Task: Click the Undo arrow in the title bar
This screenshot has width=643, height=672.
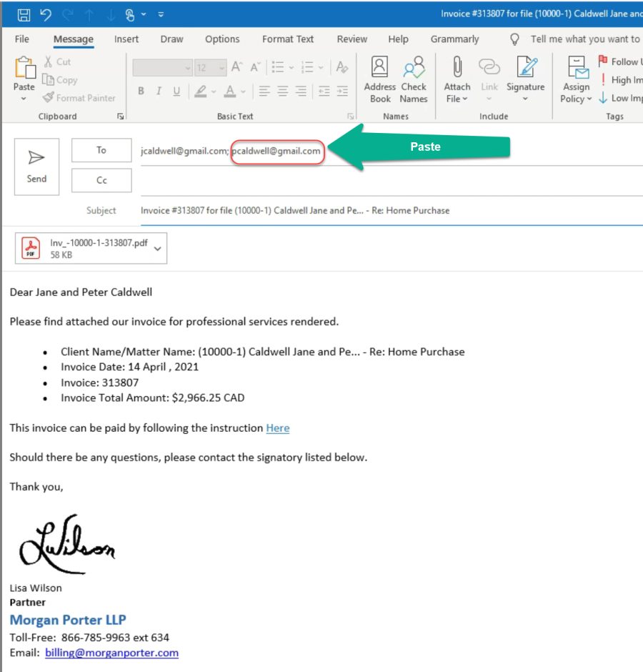Action: coord(46,15)
